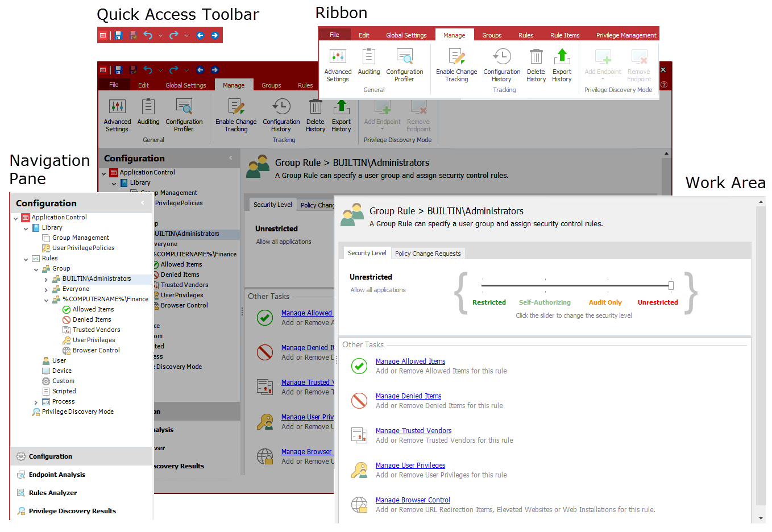Viewport: 772px width, 532px height.
Task: Click Delete History in the Ribbon callout
Action: tap(536, 65)
